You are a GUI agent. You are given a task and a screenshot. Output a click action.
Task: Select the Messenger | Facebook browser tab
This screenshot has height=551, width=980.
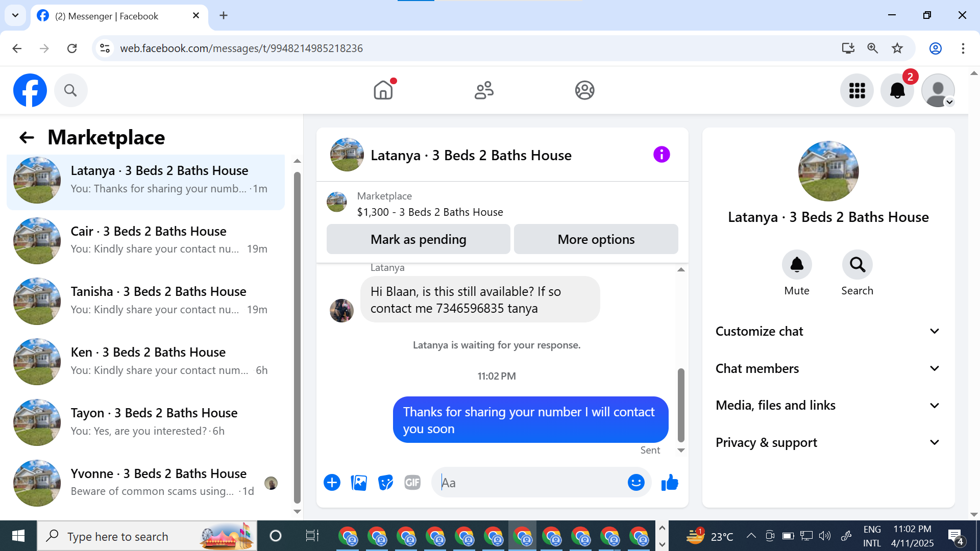point(119,16)
